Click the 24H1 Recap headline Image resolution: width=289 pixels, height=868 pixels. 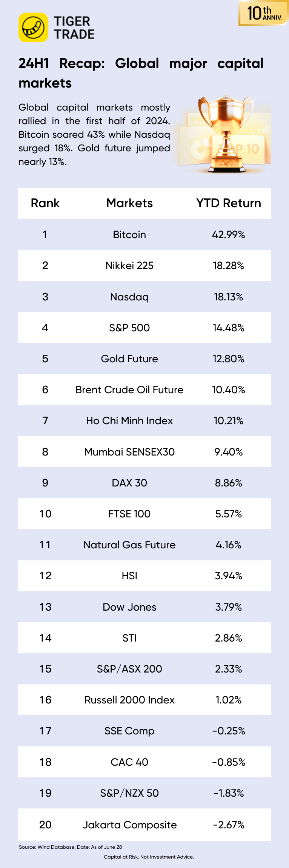coord(141,73)
